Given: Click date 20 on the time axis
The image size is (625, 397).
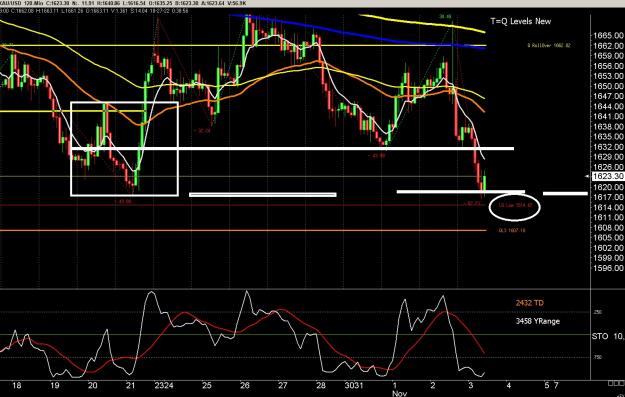Looking at the screenshot, I should (x=92, y=385).
